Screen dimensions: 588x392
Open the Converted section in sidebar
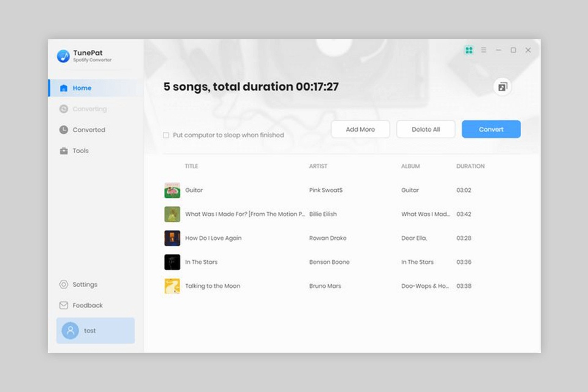pyautogui.click(x=96, y=130)
